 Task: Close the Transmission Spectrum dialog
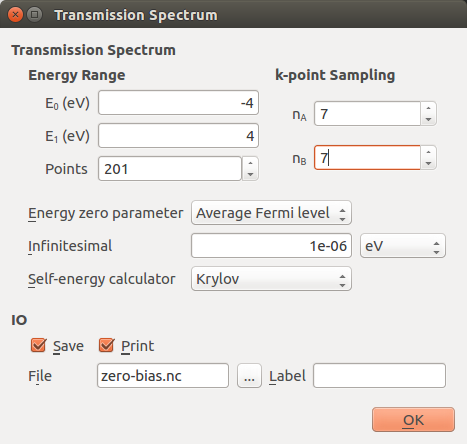click(15, 15)
